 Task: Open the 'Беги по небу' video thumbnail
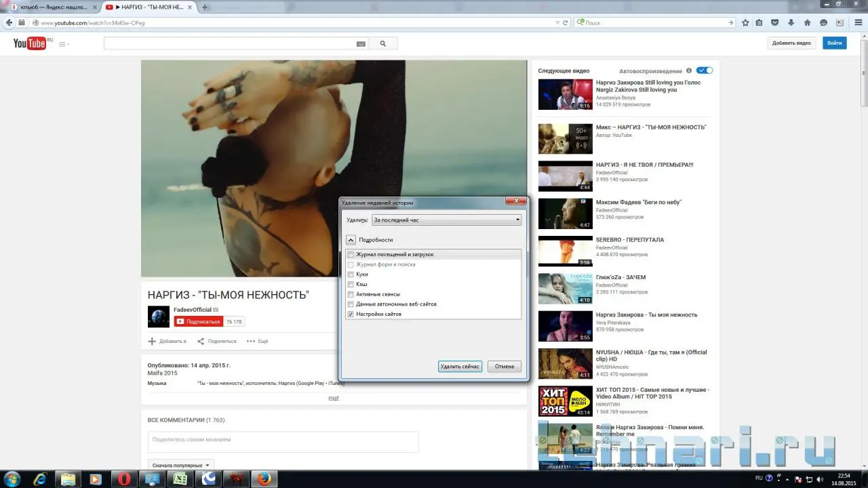[x=566, y=214]
